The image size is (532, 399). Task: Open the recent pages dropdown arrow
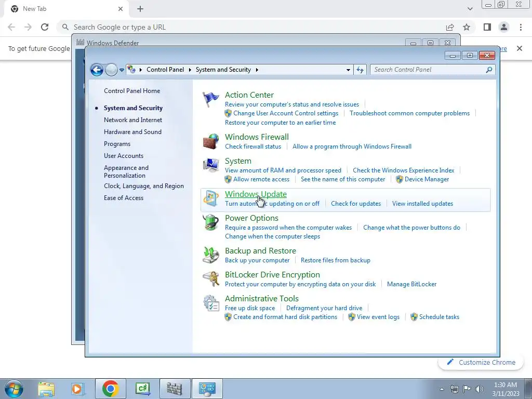pyautogui.click(x=122, y=70)
